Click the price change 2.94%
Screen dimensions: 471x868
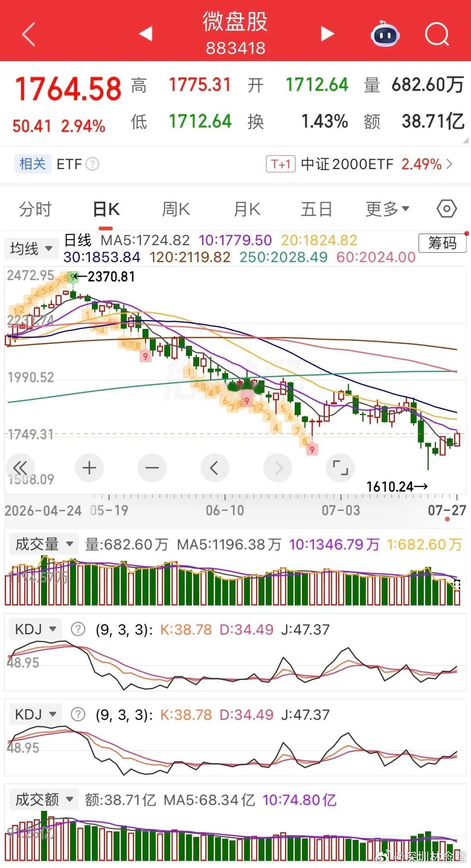(x=83, y=126)
